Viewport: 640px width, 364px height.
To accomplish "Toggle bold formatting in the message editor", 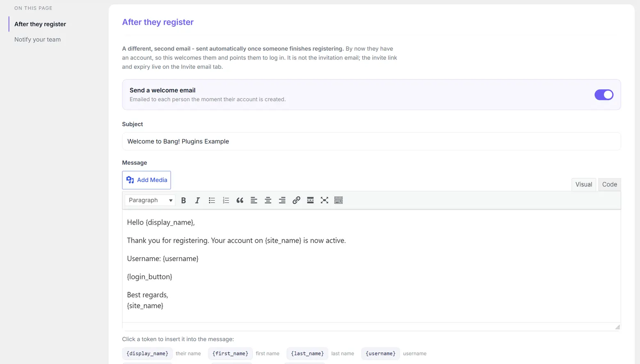I will [x=183, y=200].
